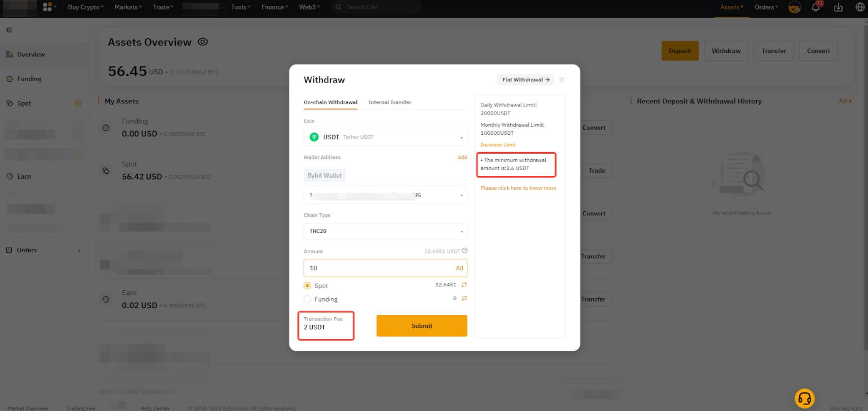Click the info icon beside available USDT amount
868x411 pixels.
pos(465,251)
